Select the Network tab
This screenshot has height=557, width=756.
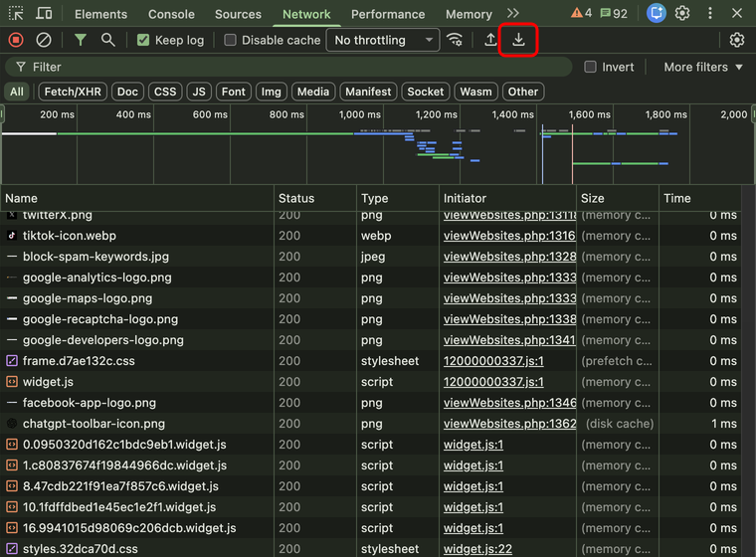306,14
